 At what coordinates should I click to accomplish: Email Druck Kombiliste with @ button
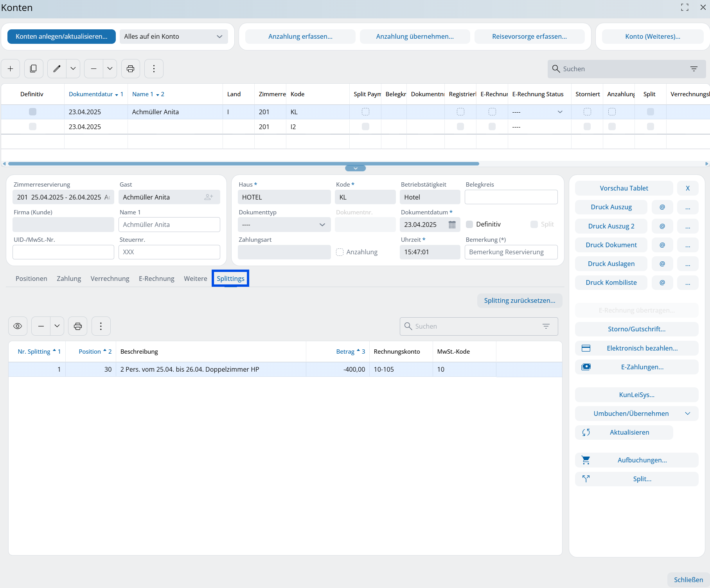click(x=662, y=282)
